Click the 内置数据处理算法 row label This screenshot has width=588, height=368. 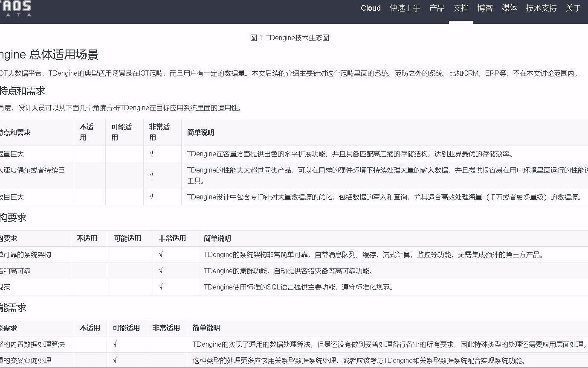[32, 344]
